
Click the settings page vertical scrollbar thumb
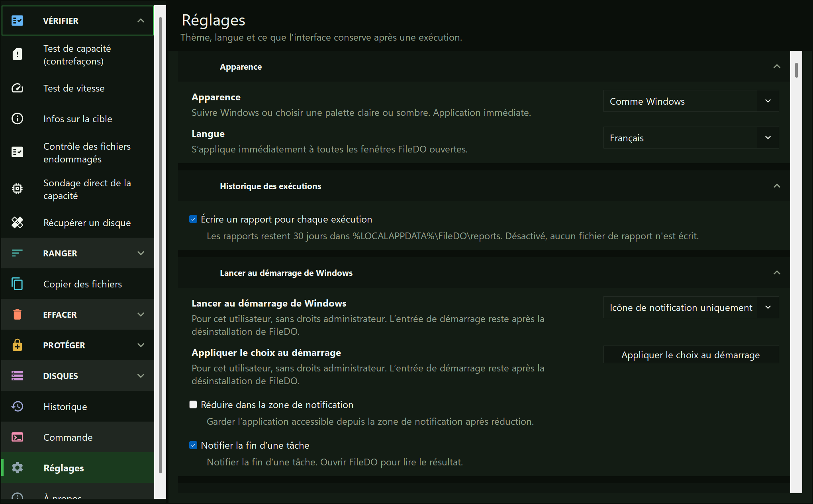[796, 70]
